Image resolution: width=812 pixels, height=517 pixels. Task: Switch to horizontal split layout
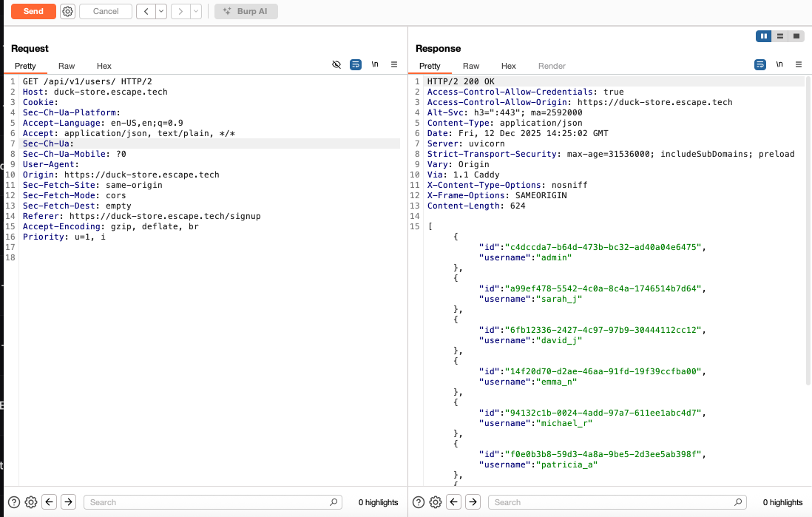(780, 36)
